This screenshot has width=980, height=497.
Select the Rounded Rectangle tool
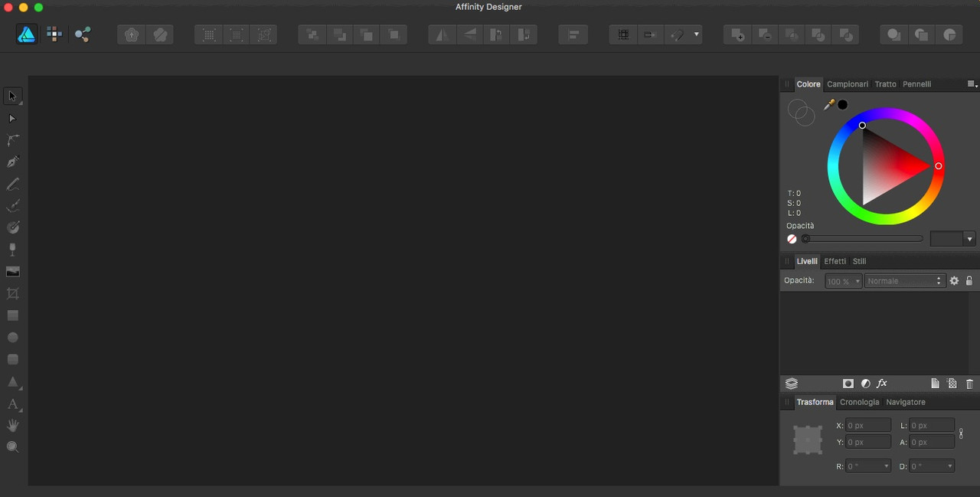12,359
